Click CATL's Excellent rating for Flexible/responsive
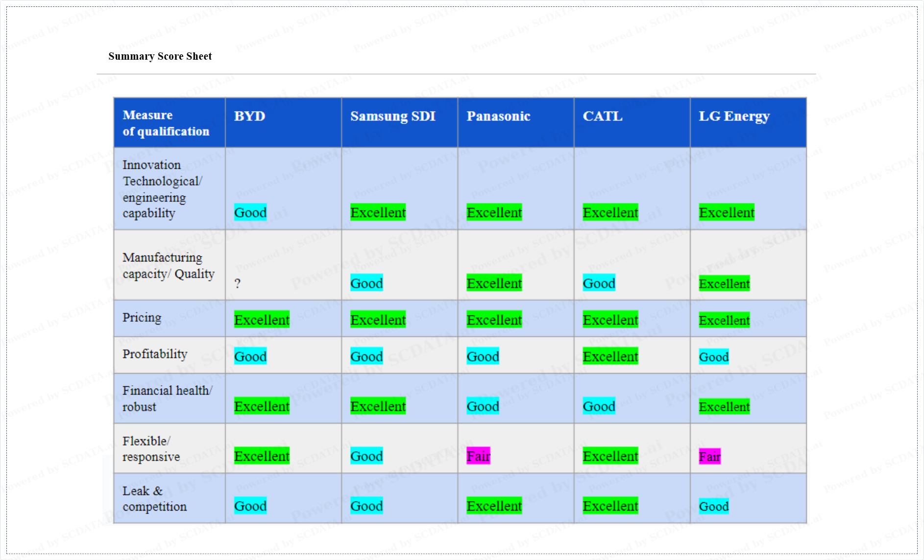The height and width of the screenshot is (560, 924). tap(610, 456)
